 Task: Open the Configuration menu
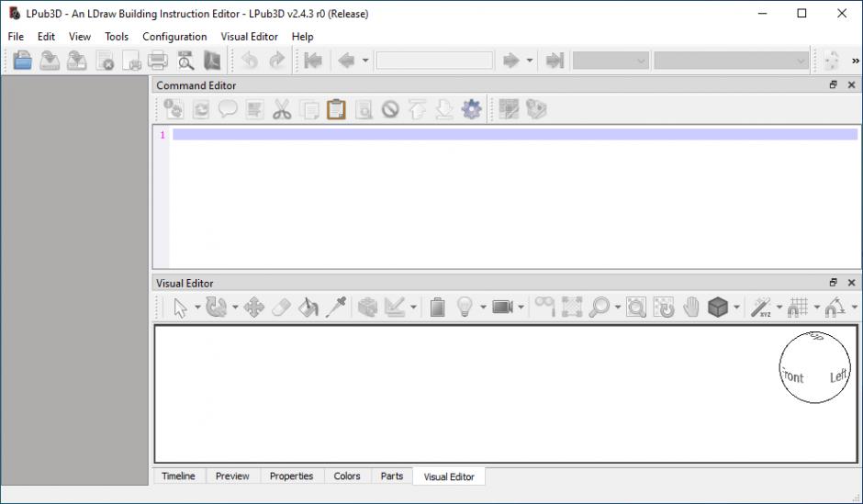174,37
